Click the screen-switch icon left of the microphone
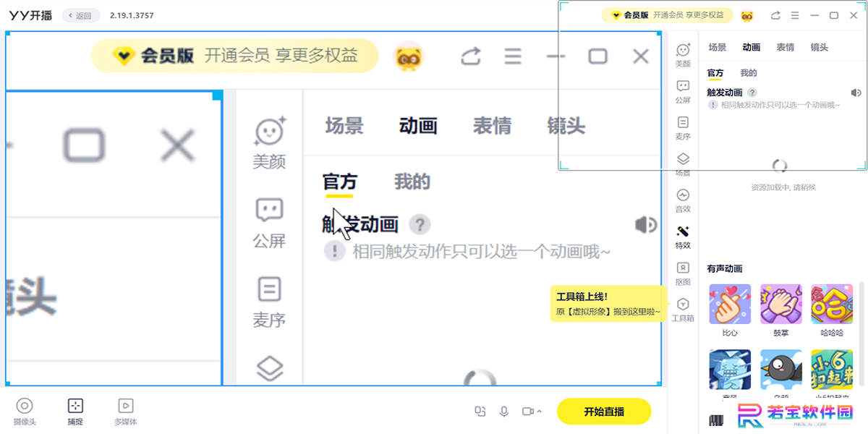868x434 pixels. pos(480,412)
